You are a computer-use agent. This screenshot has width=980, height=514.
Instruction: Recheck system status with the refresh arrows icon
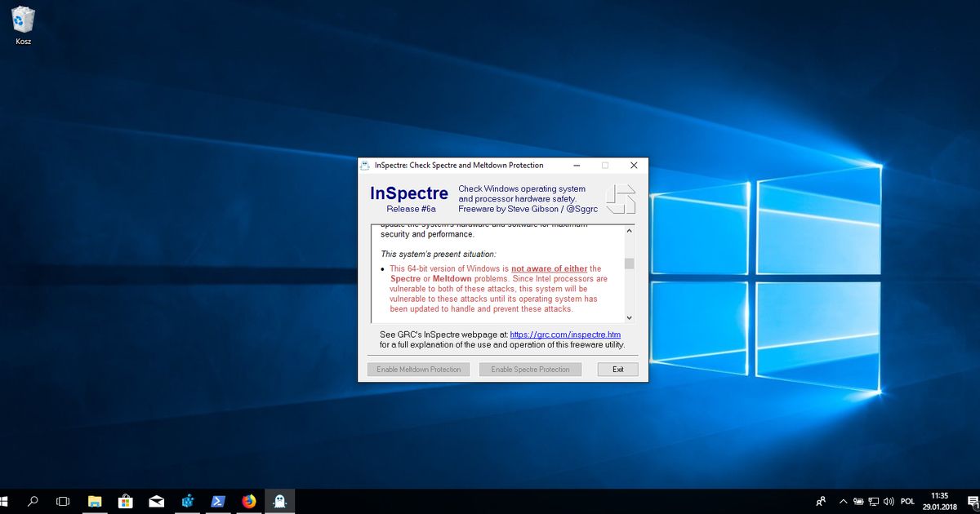tap(621, 197)
